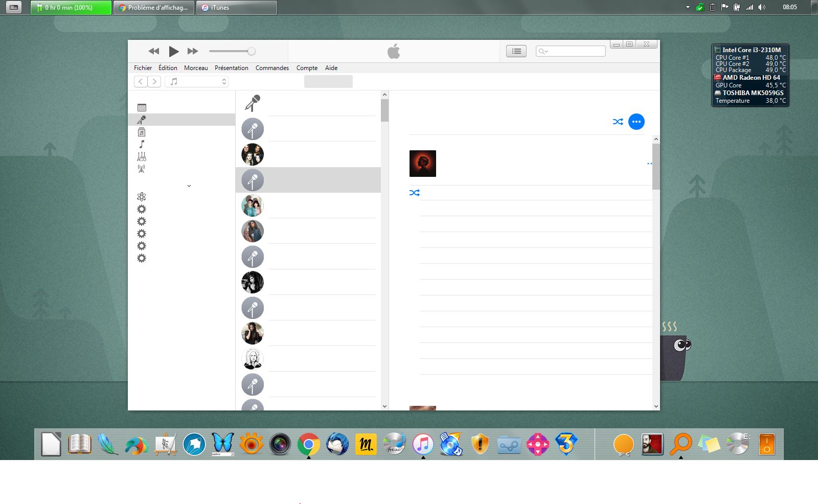Click the Intel Core i3-2310M widget heading
The width and height of the screenshot is (818, 504).
[x=752, y=50]
